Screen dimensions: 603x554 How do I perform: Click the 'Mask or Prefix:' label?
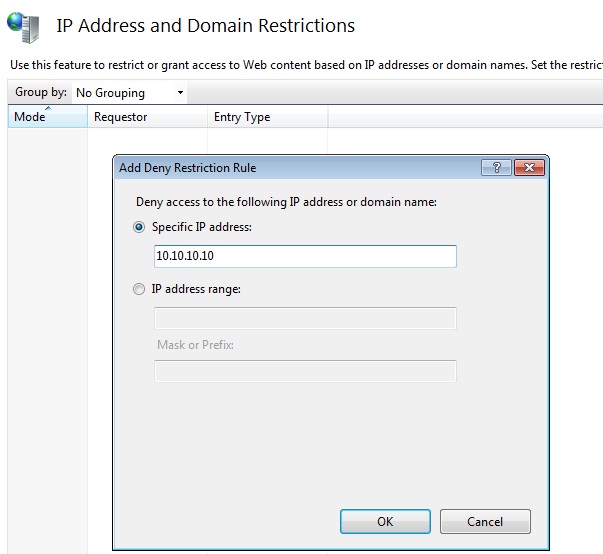[x=195, y=345]
